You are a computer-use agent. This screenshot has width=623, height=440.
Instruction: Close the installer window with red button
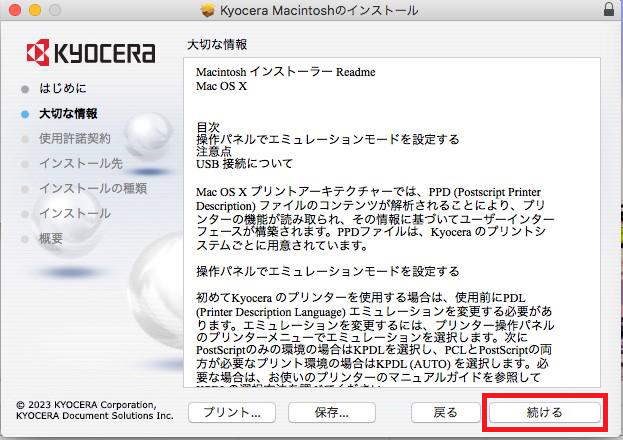pyautogui.click(x=13, y=10)
